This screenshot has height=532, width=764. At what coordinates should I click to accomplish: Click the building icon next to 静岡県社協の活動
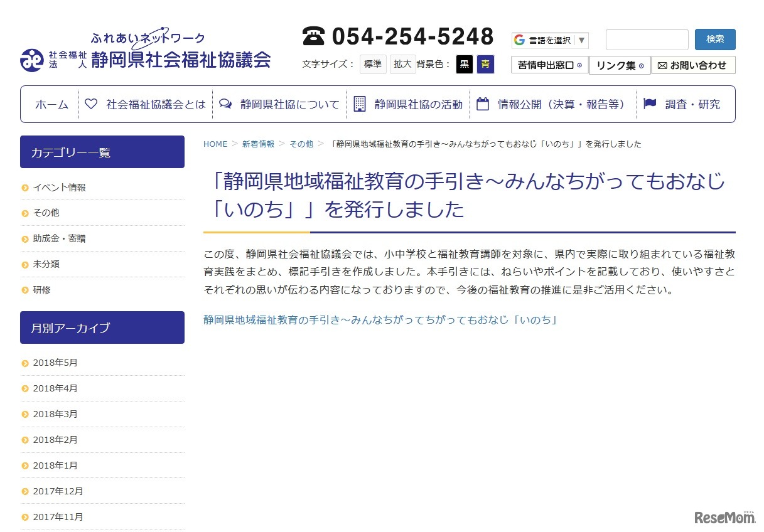[360, 104]
